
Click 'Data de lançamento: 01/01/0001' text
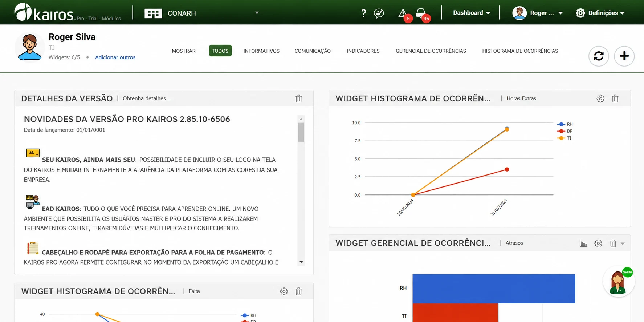tap(65, 130)
